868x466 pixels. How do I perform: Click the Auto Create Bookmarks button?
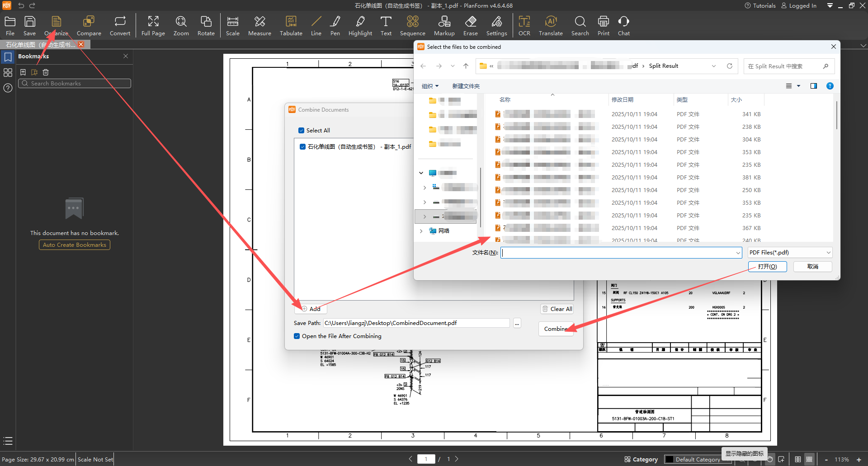pyautogui.click(x=75, y=245)
